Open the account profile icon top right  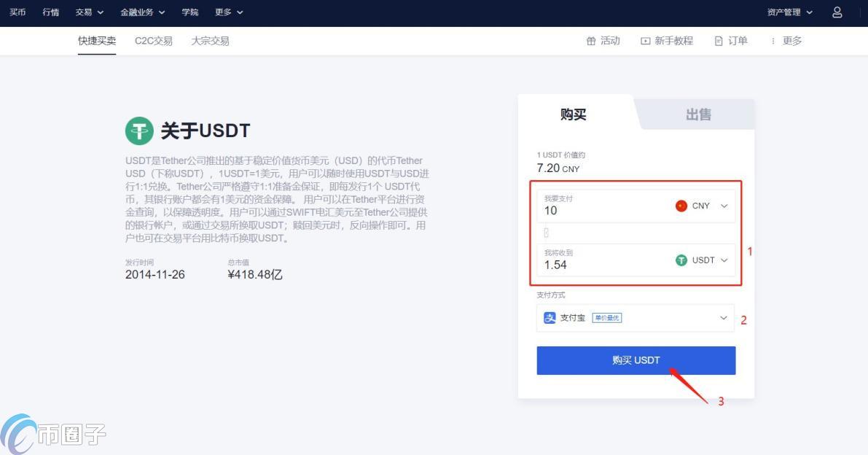click(837, 12)
